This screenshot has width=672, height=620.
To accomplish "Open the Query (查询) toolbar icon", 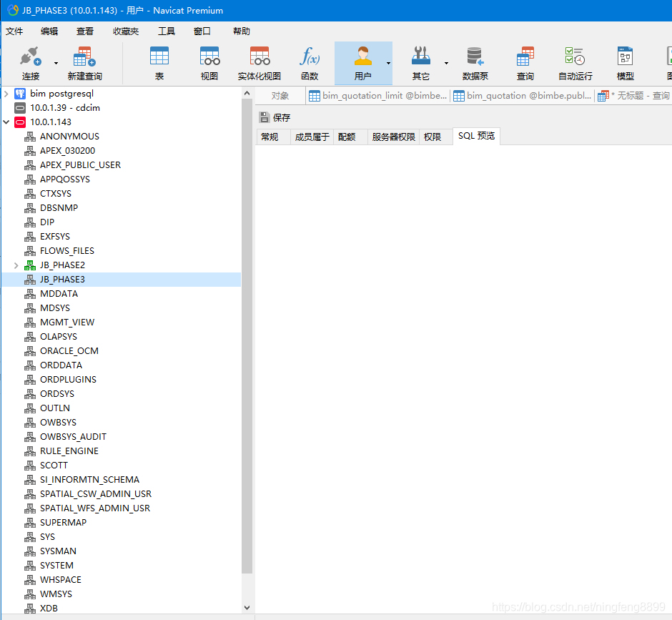I will (x=525, y=56).
